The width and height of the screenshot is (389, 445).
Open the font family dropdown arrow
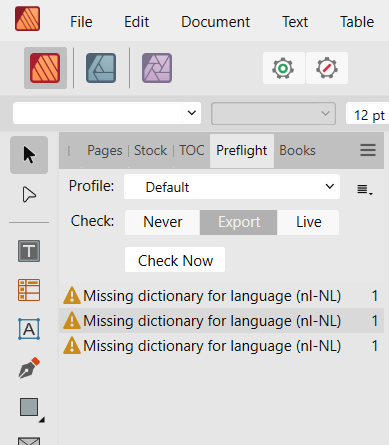(192, 113)
